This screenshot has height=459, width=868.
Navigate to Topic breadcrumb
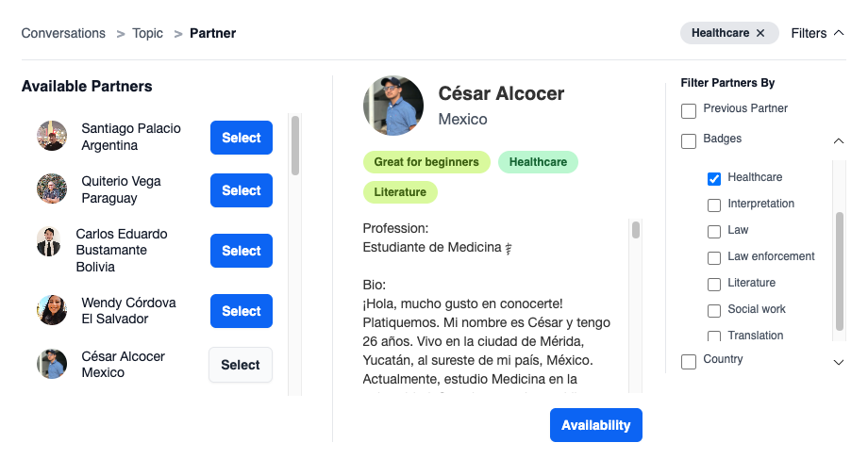[x=147, y=33]
